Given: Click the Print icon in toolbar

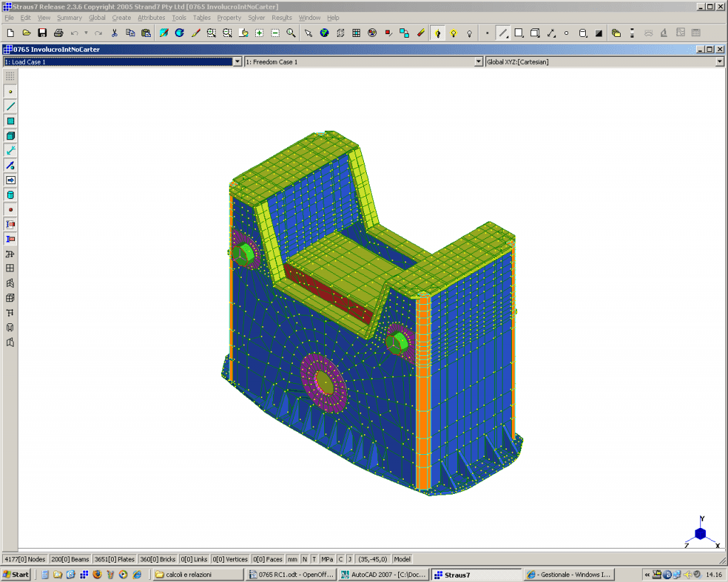Looking at the screenshot, I should (58, 33).
